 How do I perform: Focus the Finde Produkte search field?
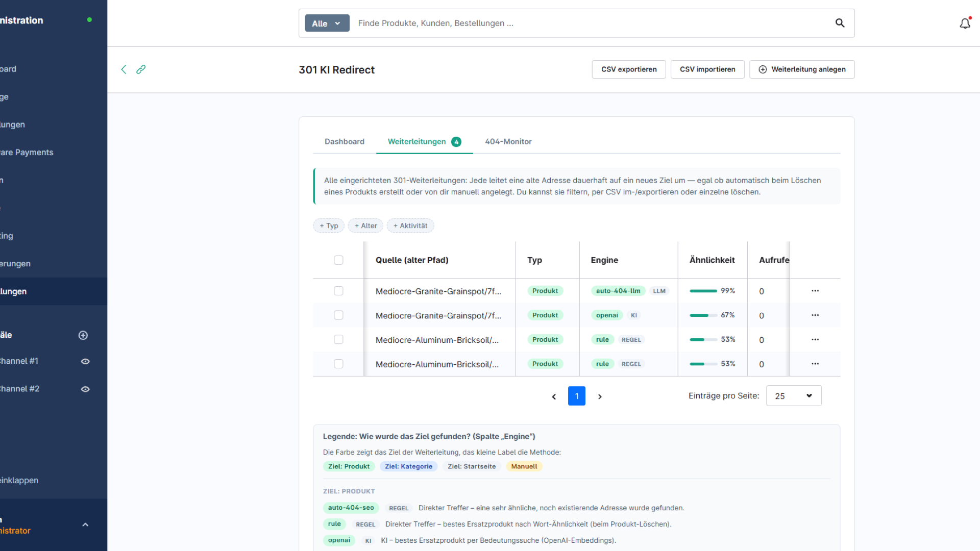click(592, 23)
